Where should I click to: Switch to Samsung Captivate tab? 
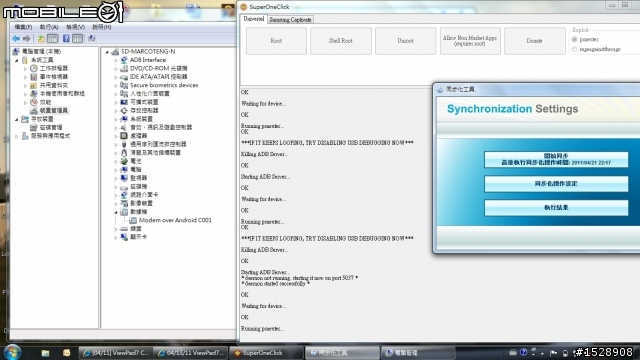pos(290,20)
